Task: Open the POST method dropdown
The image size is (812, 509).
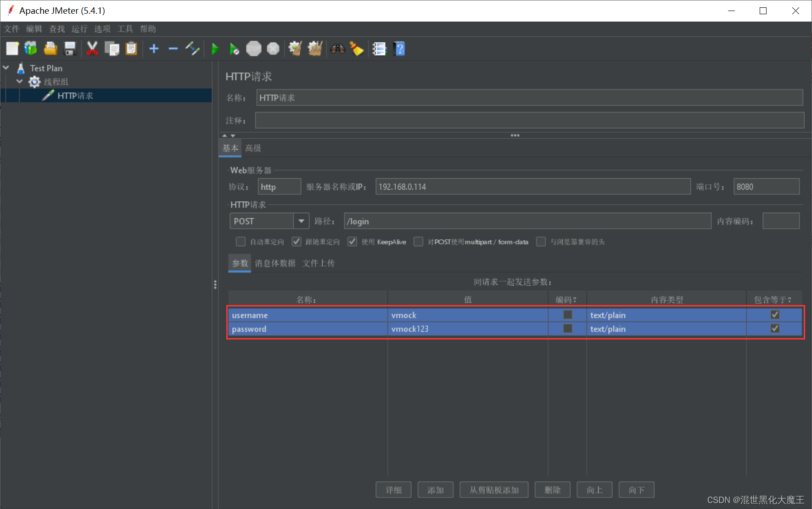Action: tap(301, 221)
